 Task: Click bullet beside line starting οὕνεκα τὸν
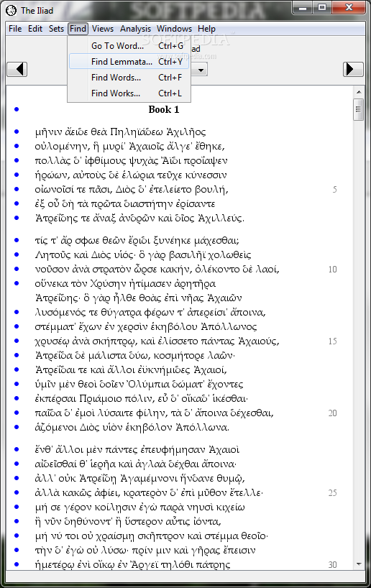click(17, 283)
